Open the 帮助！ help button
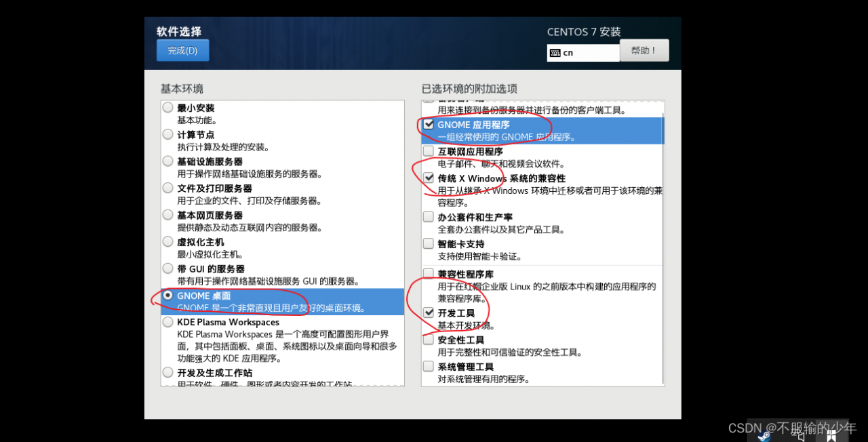Screen dimensions: 868x442 644,50
